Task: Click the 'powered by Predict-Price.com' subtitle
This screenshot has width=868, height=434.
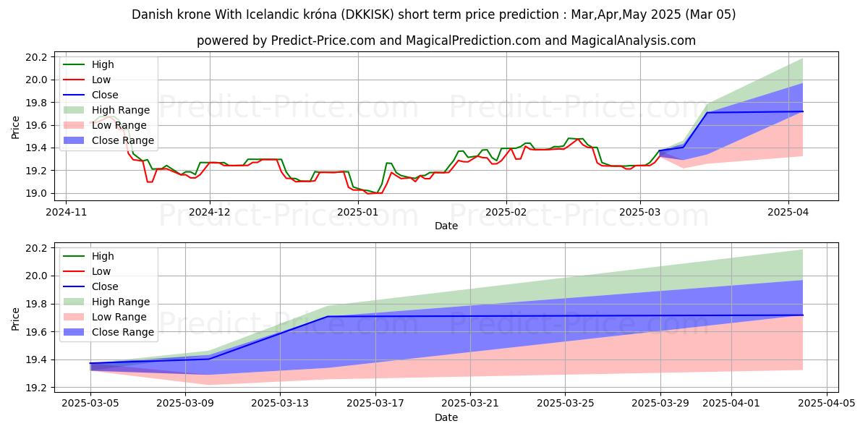Action: click(446, 41)
